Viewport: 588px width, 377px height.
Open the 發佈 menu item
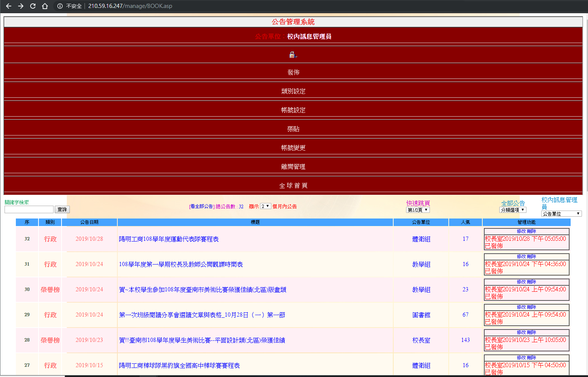pyautogui.click(x=293, y=72)
